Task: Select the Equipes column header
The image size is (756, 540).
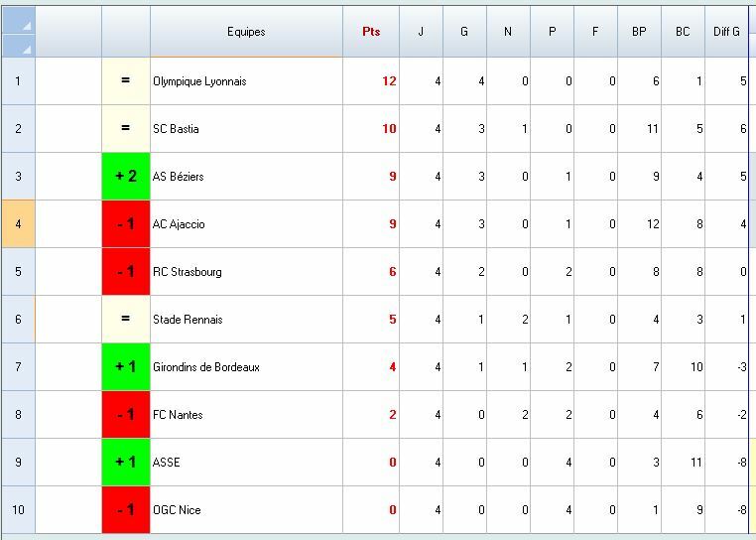Action: [x=246, y=32]
